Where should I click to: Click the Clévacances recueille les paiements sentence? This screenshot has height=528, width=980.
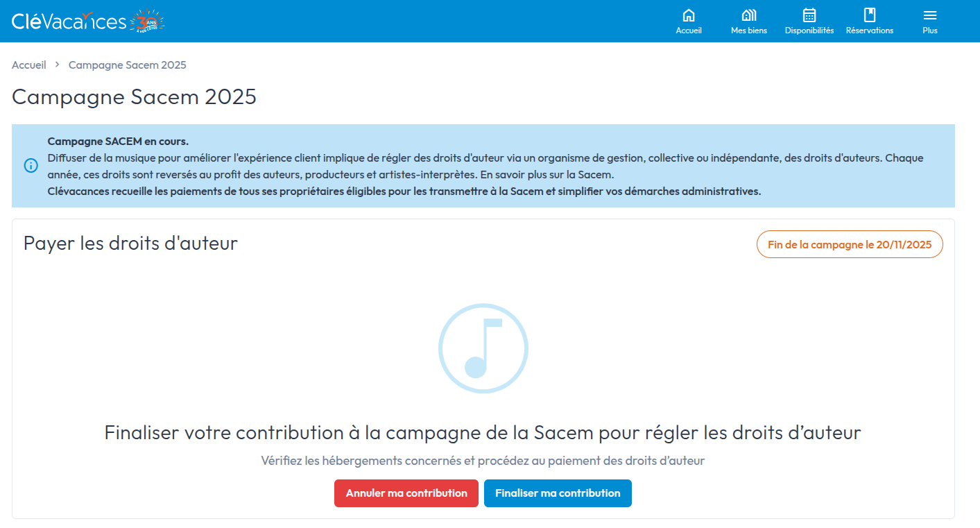click(404, 191)
